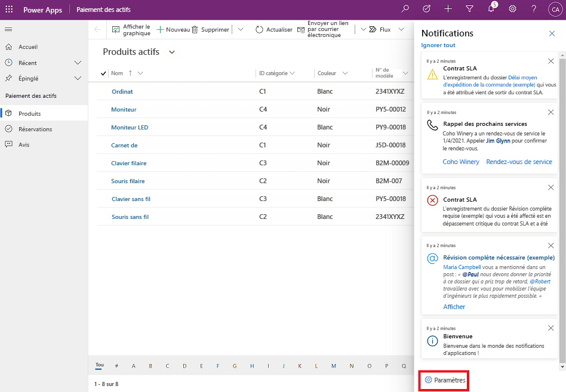
Task: Filter the list by letter M
Action: point(334,366)
